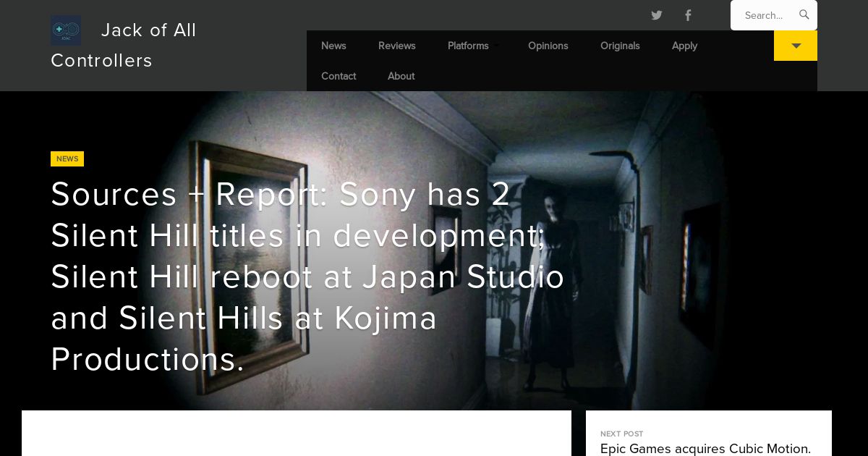Open the Reviews menu item

point(397,46)
